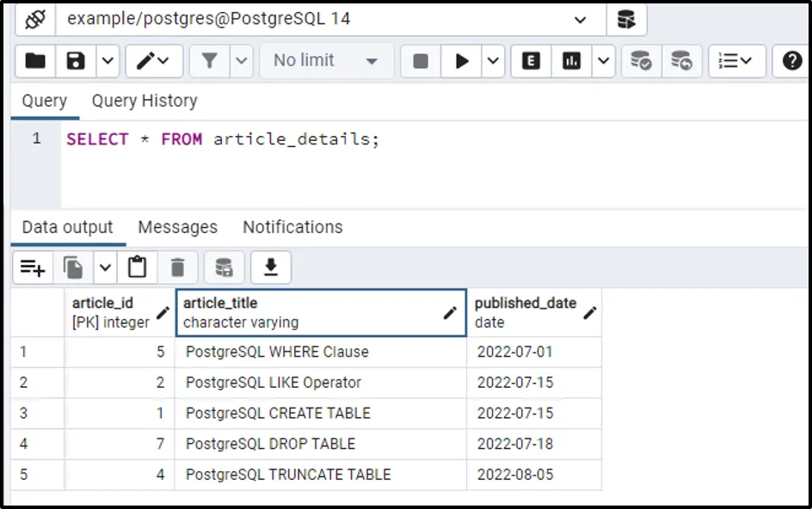Image resolution: width=812 pixels, height=509 pixels.
Task: Download the results with the download icon
Action: tap(271, 268)
